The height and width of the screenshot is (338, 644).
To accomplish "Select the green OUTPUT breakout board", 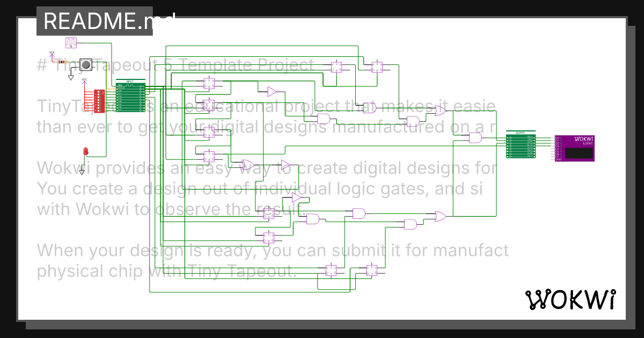I will coord(521,144).
